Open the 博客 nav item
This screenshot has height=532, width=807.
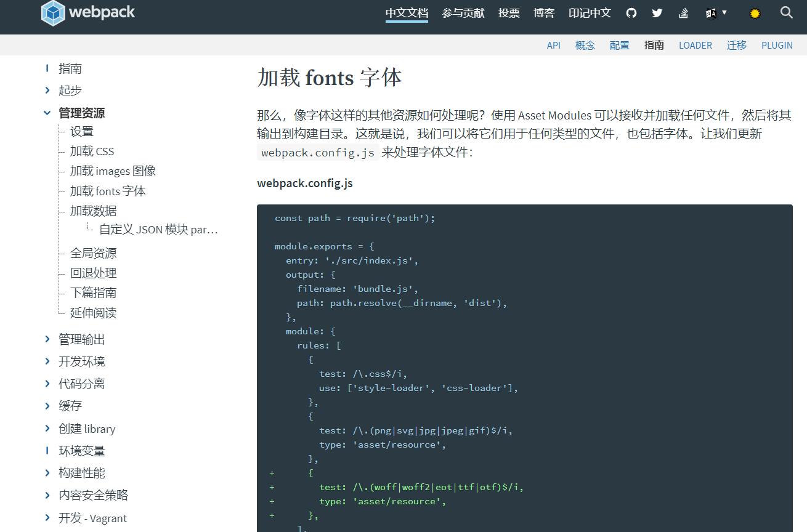[x=544, y=13]
